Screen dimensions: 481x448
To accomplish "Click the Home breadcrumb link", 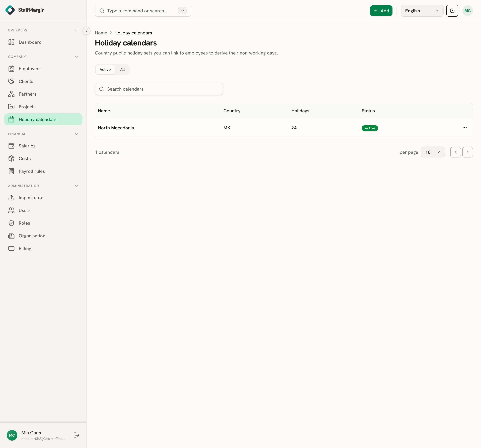I will (x=101, y=33).
